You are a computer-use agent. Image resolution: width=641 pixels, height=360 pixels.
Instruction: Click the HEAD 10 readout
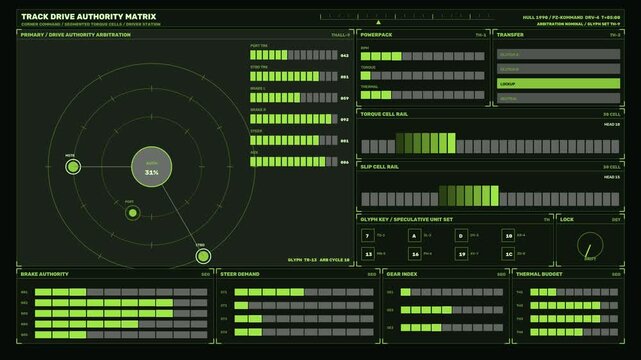pos(612,124)
